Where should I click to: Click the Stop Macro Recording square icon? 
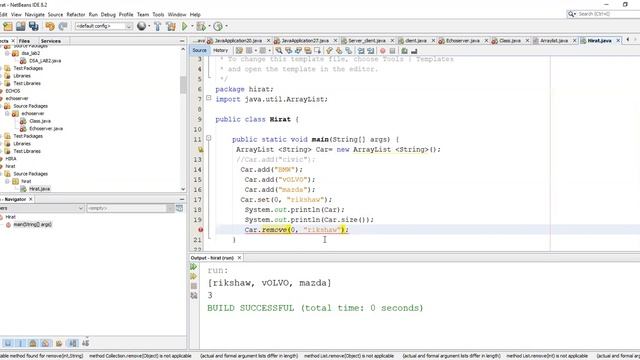tap(392, 51)
